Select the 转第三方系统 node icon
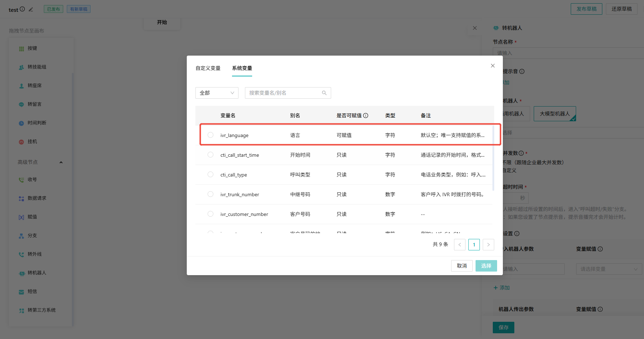The image size is (644, 339). 22,310
